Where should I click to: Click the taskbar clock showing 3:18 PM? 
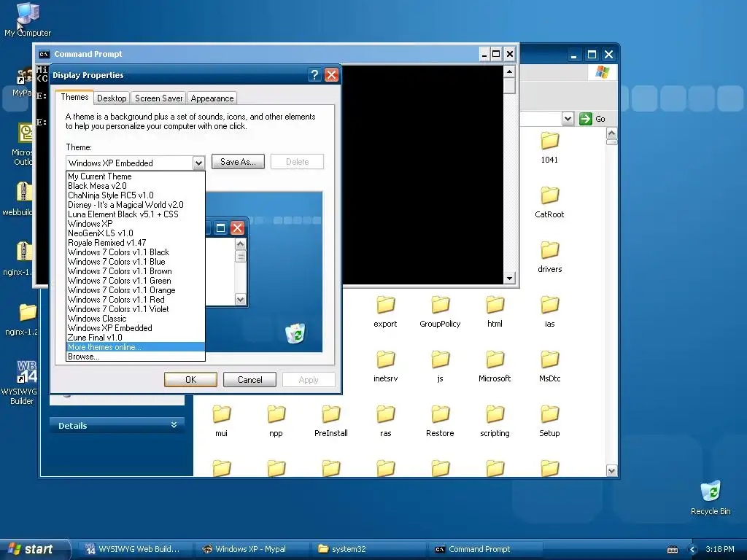coord(719,549)
